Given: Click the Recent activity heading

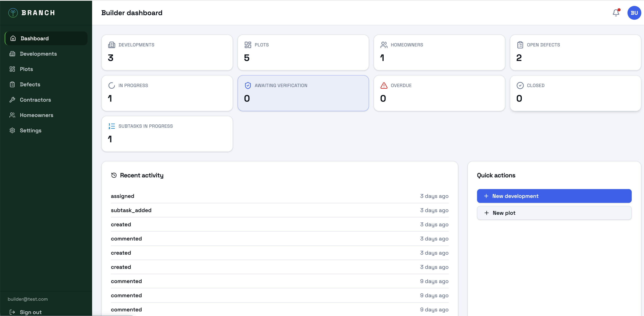Looking at the screenshot, I should 141,175.
